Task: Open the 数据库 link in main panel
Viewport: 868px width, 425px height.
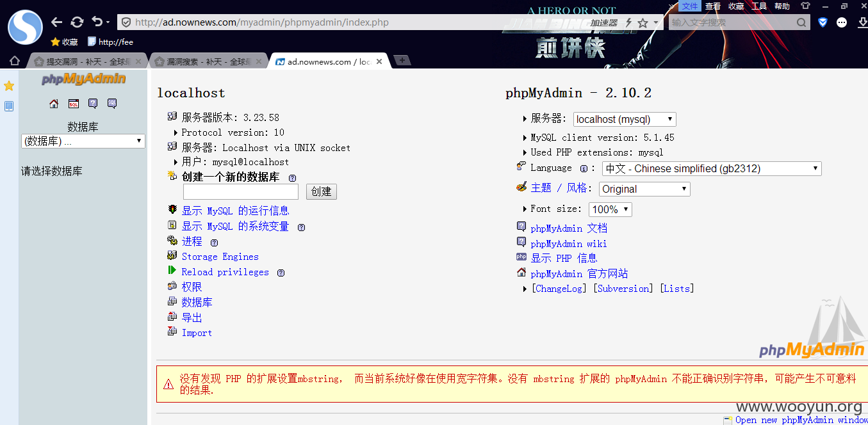Action: [197, 302]
